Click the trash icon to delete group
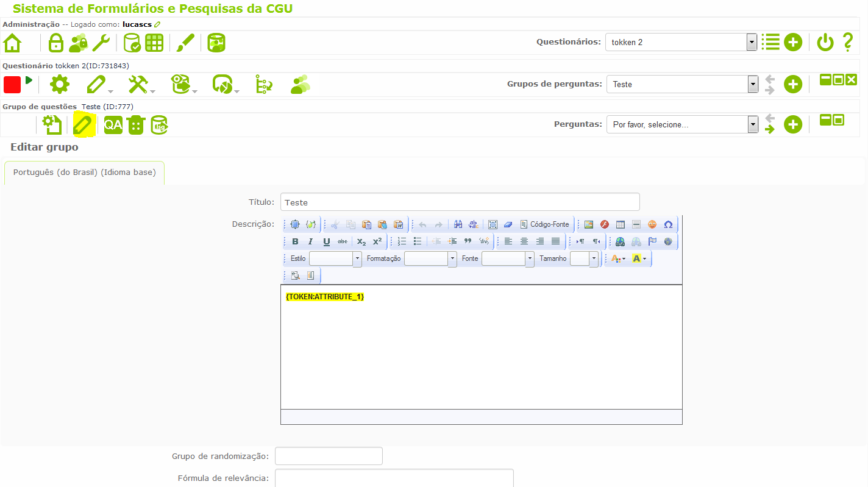 coord(136,125)
